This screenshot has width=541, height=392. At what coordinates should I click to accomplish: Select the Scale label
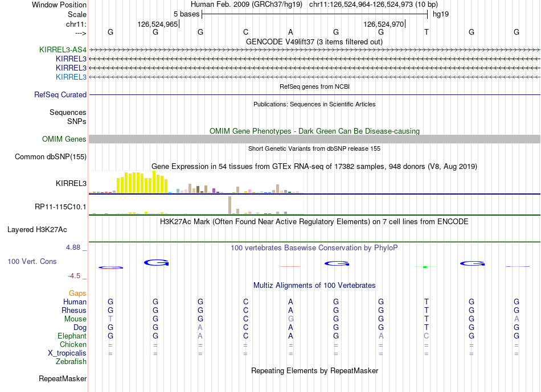(77, 14)
